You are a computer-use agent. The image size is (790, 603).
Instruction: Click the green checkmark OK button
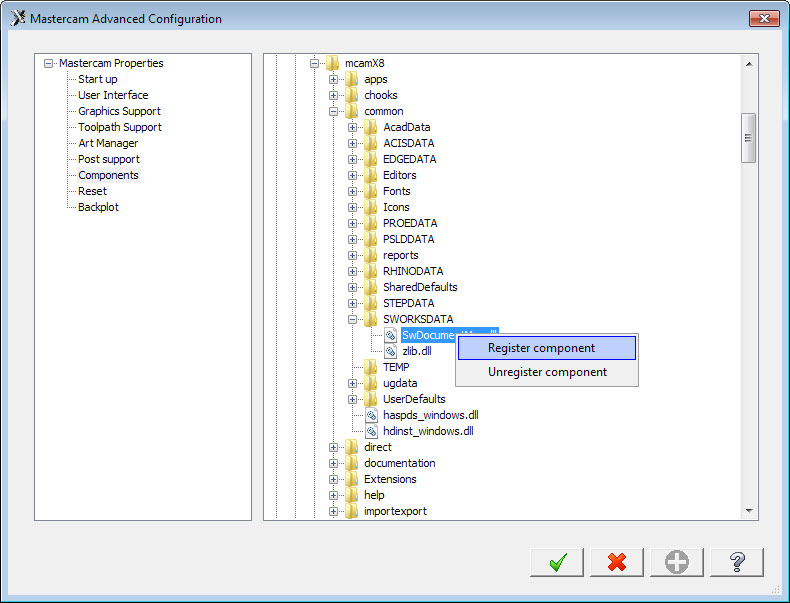(557, 562)
